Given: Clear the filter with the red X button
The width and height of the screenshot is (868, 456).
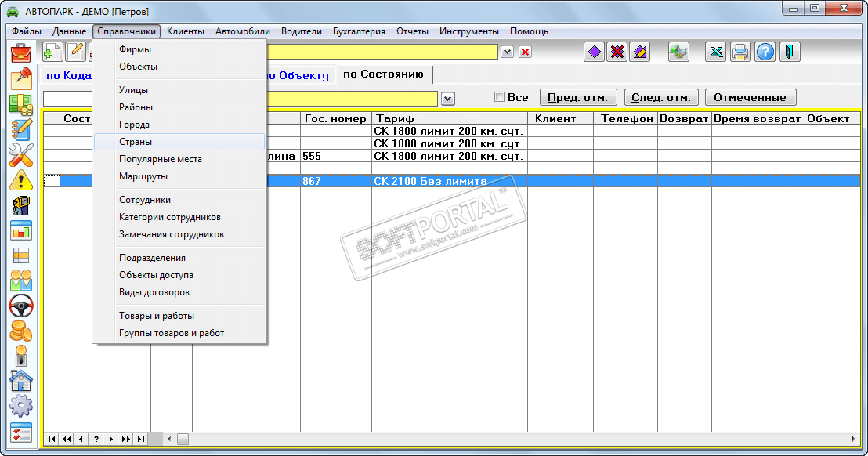Looking at the screenshot, I should 526,52.
